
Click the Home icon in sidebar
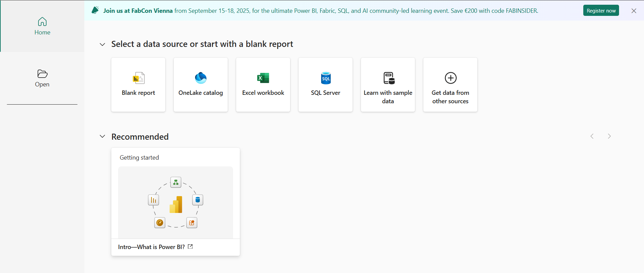pos(42,22)
